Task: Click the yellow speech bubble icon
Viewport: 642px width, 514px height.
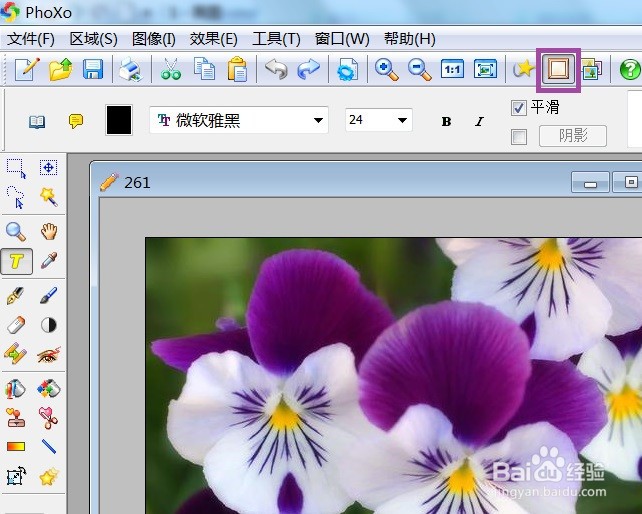Action: tap(76, 121)
